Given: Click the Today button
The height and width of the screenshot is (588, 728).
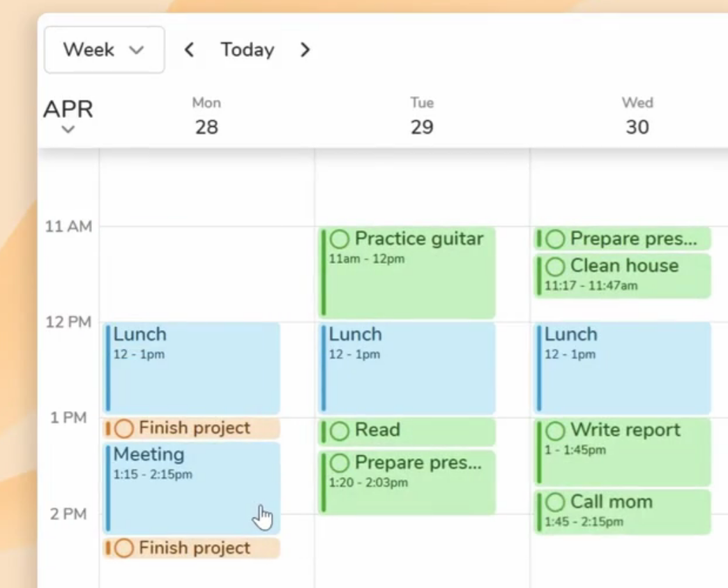Looking at the screenshot, I should click(x=247, y=50).
